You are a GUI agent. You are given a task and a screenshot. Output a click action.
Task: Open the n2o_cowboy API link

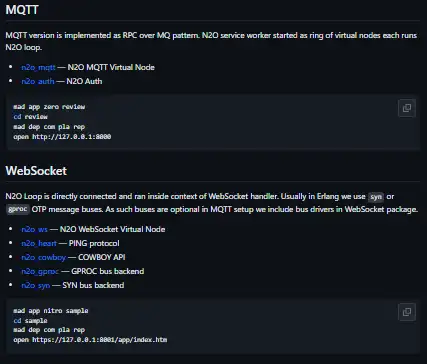pyautogui.click(x=44, y=257)
